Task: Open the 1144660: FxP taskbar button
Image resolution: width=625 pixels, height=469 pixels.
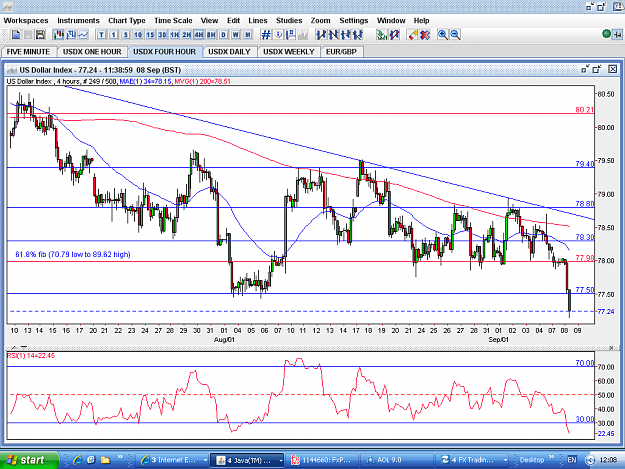Action: 322,460
